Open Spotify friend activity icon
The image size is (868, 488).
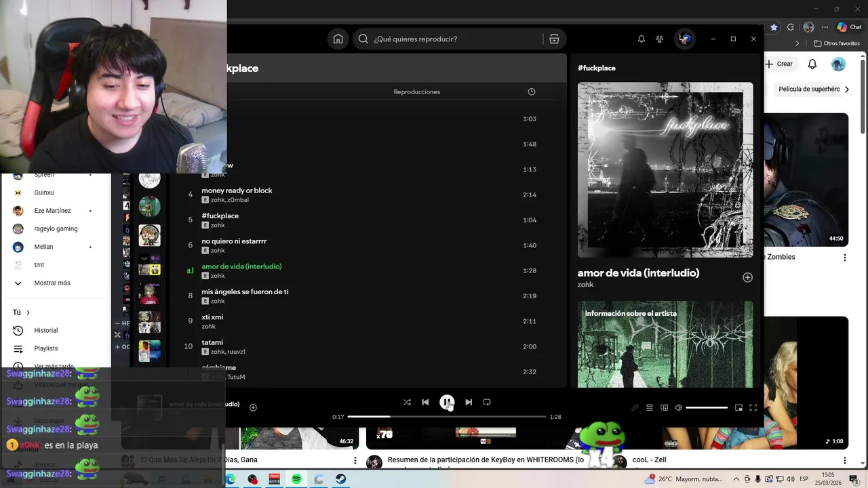coord(660,39)
